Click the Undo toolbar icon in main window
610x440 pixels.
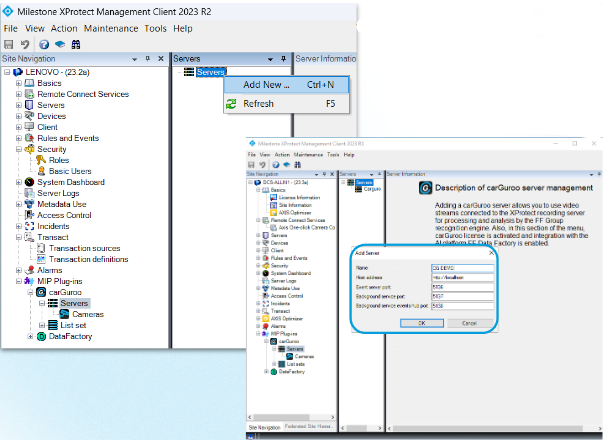pyautogui.click(x=25, y=44)
